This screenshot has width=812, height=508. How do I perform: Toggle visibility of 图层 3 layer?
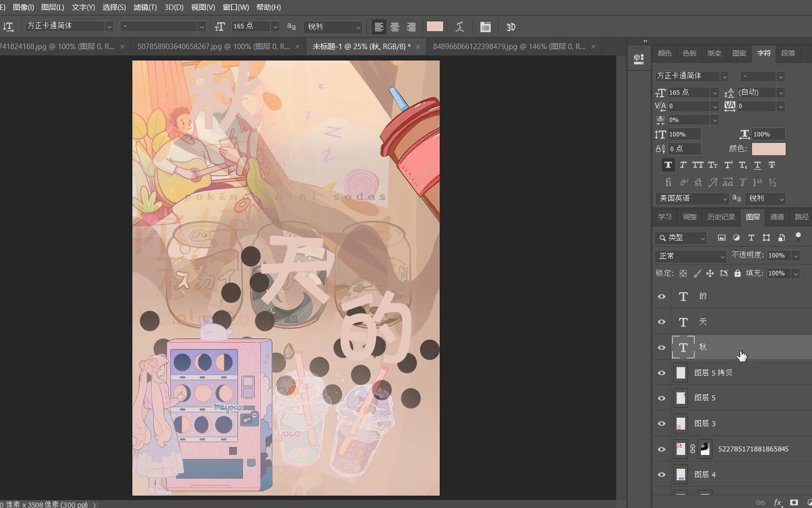click(662, 424)
